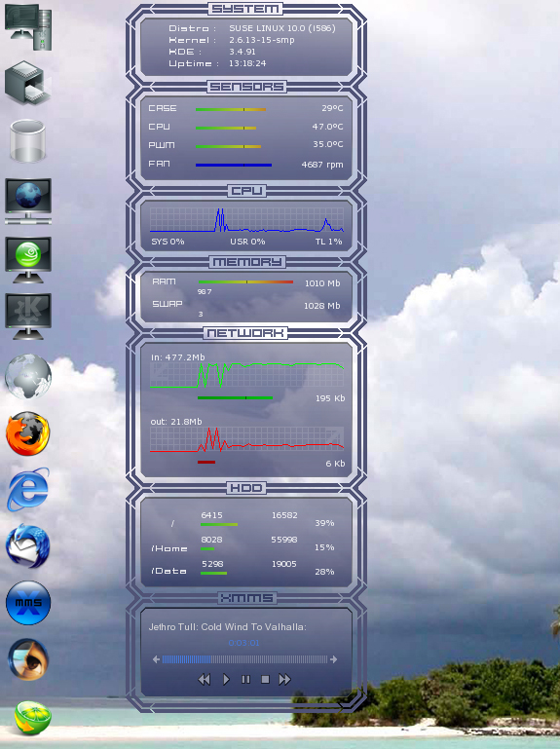Viewport: 560px width, 749px height.
Task: Click the HDD panel header
Action: tap(246, 488)
